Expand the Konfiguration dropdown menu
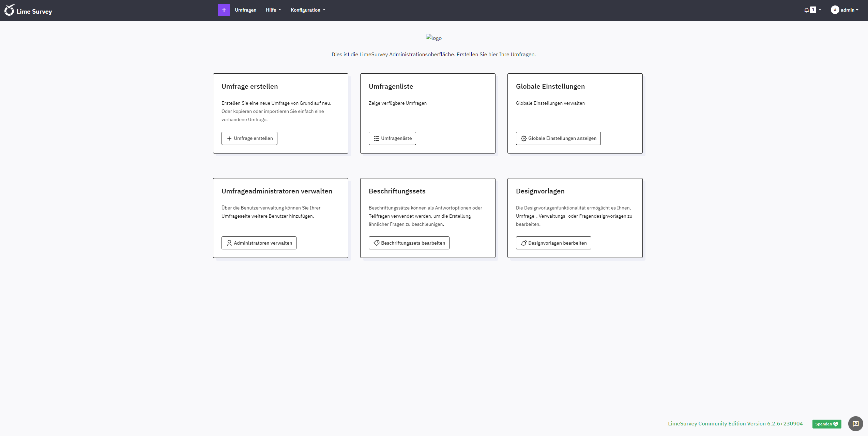This screenshot has width=868, height=436. coord(307,10)
